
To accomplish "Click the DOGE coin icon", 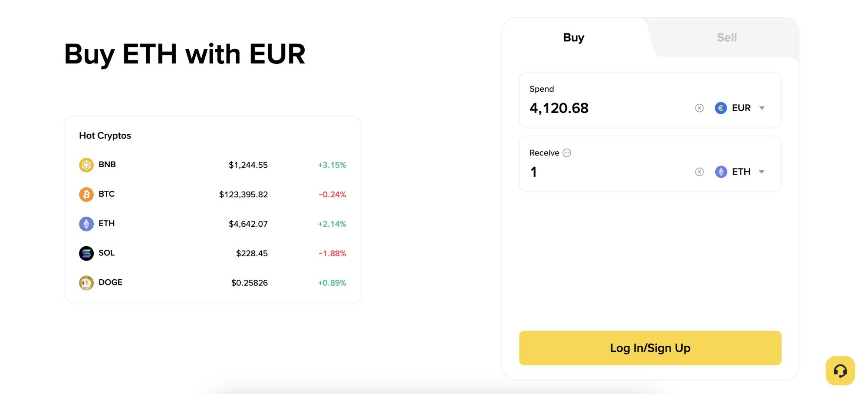I will click(86, 282).
